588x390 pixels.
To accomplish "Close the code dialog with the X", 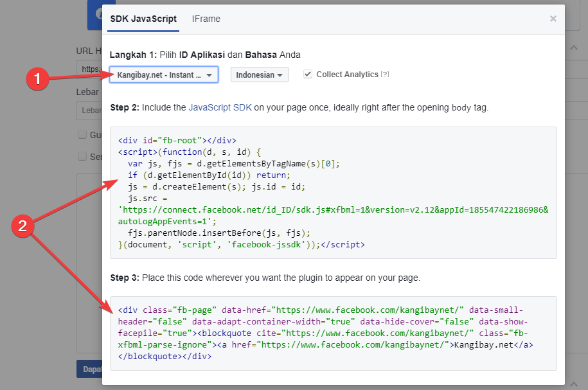I will click(553, 19).
